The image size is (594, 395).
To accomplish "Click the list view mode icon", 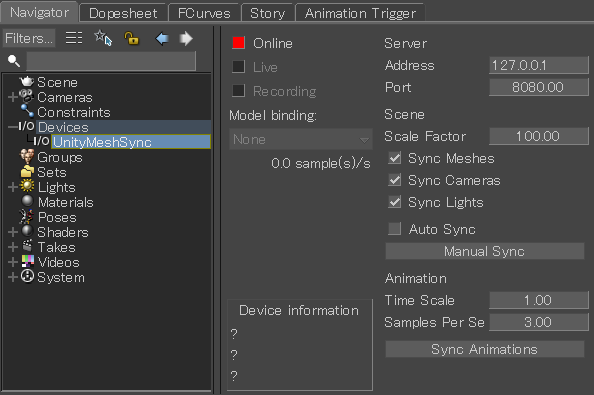I will pyautogui.click(x=74, y=38).
